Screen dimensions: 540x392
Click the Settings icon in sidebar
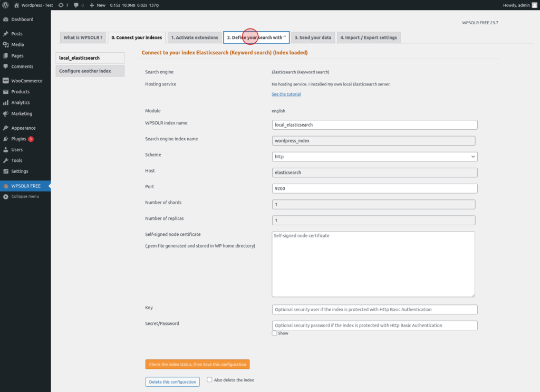pos(6,171)
